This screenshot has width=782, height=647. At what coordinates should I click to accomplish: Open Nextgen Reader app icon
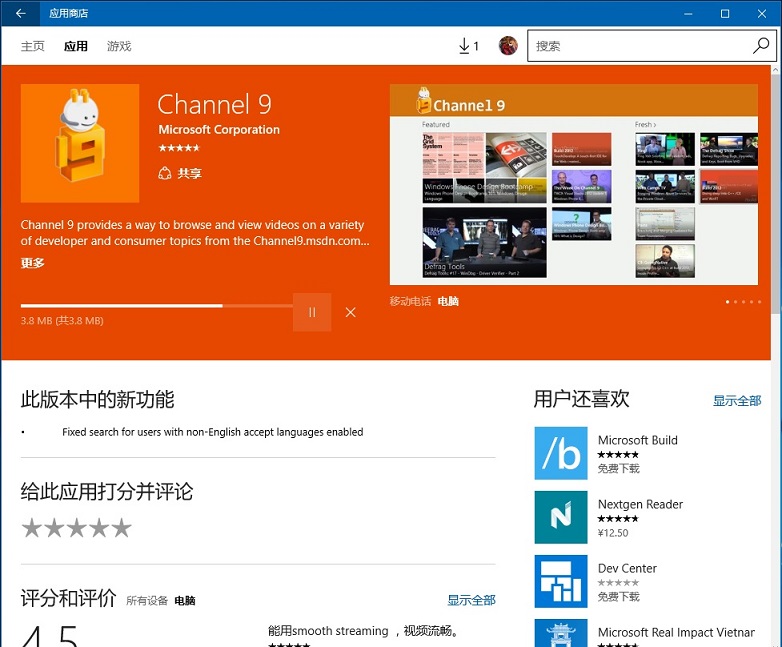[560, 517]
